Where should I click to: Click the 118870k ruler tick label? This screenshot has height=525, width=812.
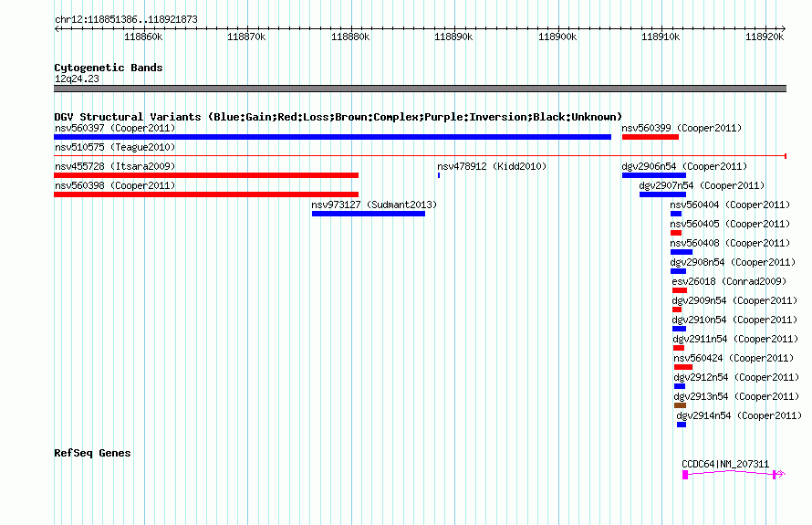246,37
